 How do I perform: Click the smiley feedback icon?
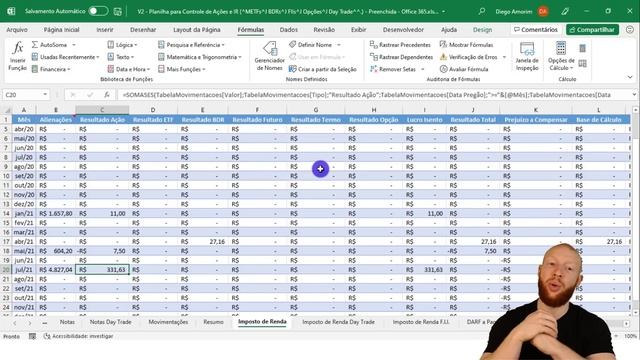[630, 29]
